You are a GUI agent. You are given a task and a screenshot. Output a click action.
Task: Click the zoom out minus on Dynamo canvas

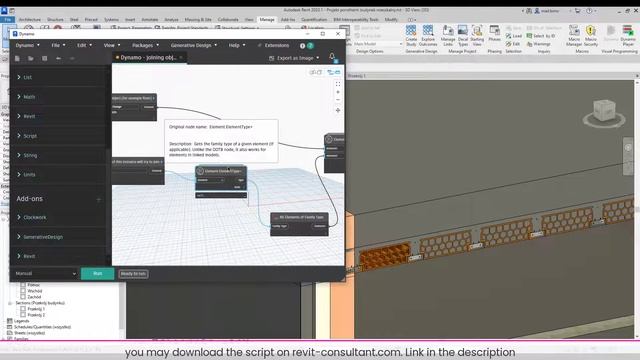pyautogui.click(x=338, y=100)
